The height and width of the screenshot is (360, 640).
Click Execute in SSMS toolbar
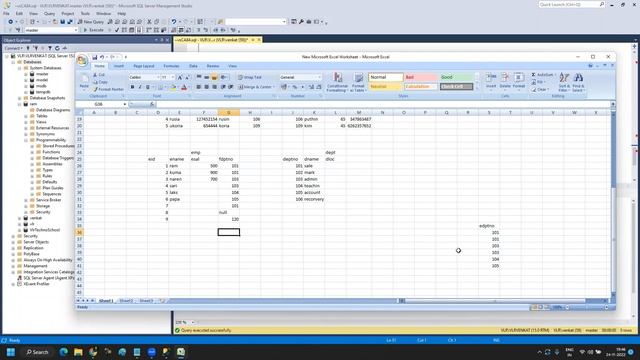pos(93,30)
